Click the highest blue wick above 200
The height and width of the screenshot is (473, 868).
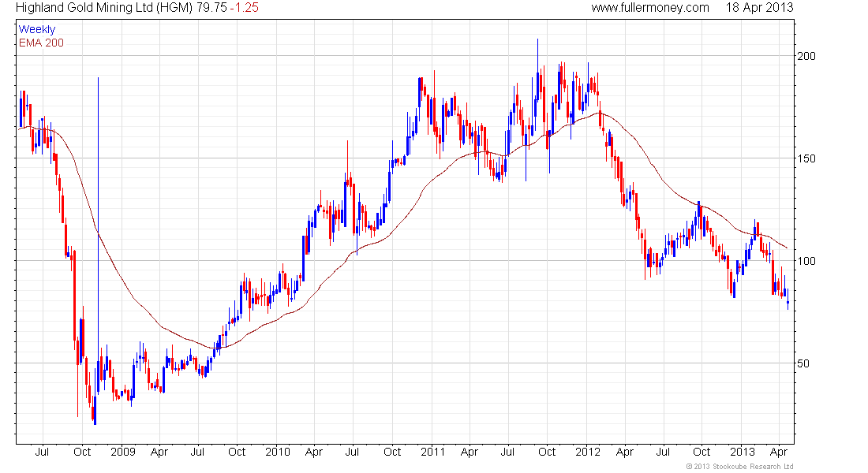pos(537,55)
